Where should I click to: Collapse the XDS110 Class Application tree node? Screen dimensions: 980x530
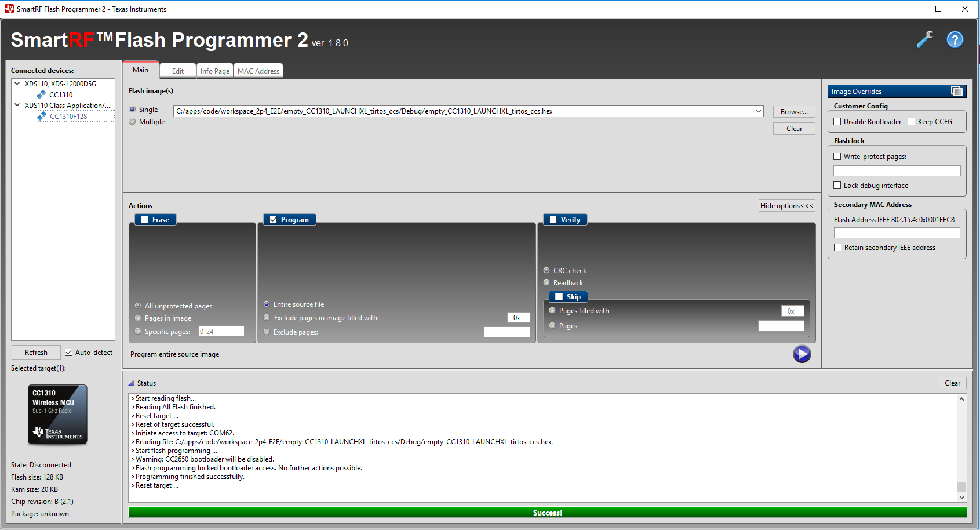tap(17, 105)
